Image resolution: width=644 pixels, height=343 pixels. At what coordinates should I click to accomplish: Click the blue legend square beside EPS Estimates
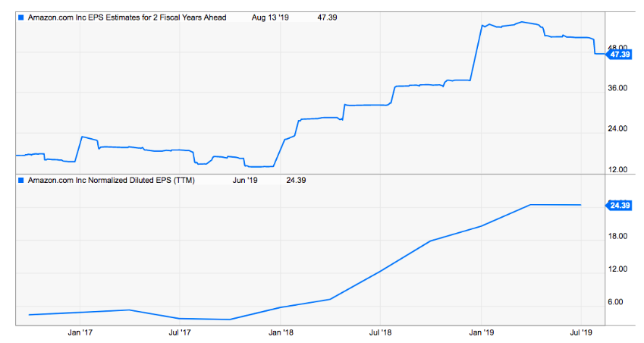coord(21,17)
